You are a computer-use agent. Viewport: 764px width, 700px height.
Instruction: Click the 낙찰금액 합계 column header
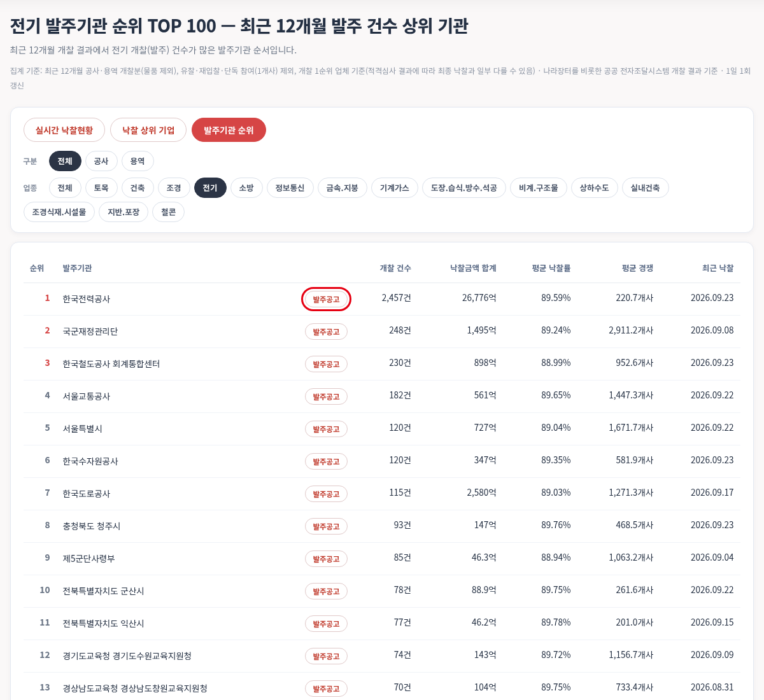pyautogui.click(x=473, y=268)
